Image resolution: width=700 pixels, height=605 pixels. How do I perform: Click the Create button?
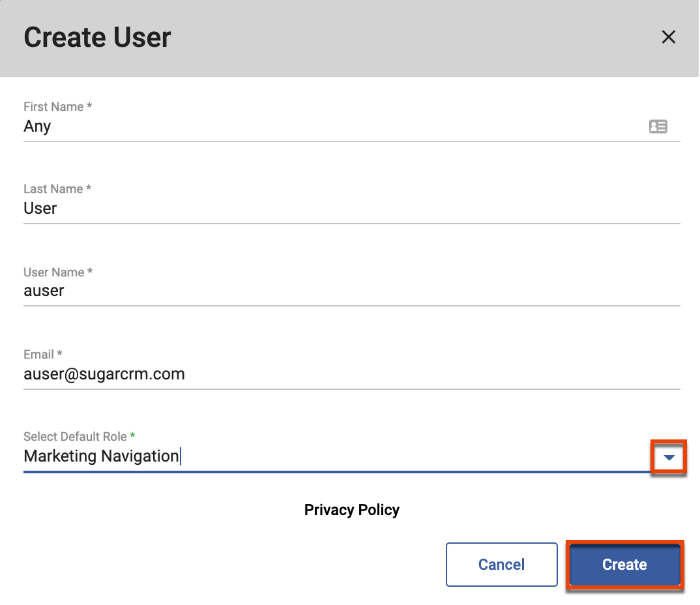624,565
